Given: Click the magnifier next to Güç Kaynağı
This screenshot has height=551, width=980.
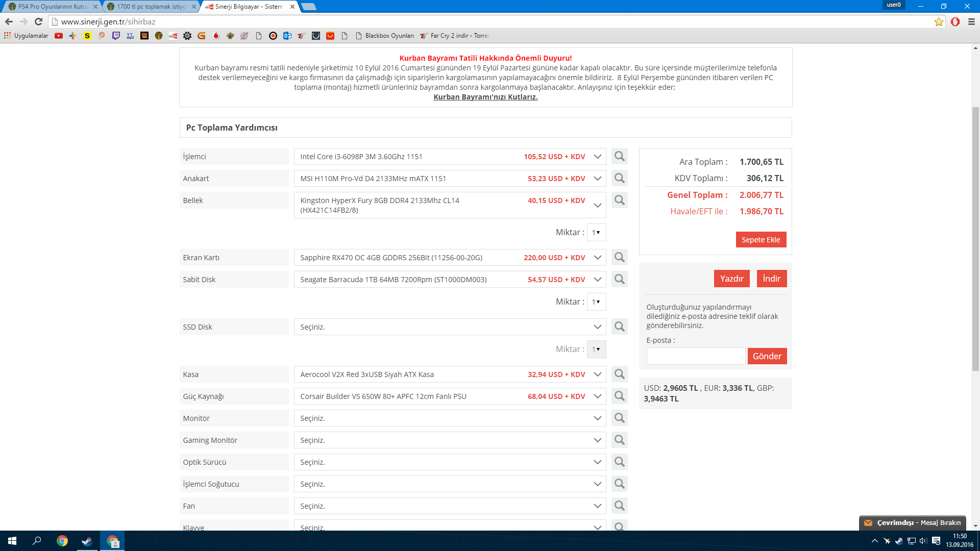Looking at the screenshot, I should [x=619, y=396].
